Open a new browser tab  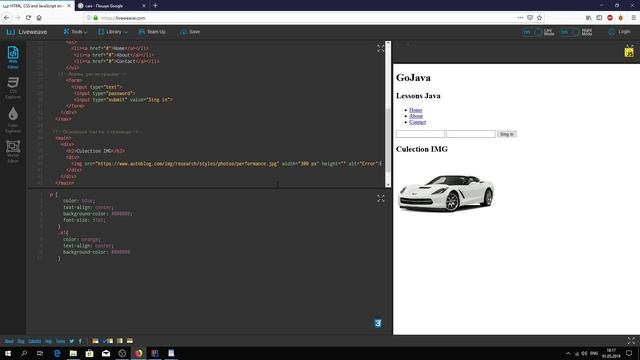coord(155,5)
